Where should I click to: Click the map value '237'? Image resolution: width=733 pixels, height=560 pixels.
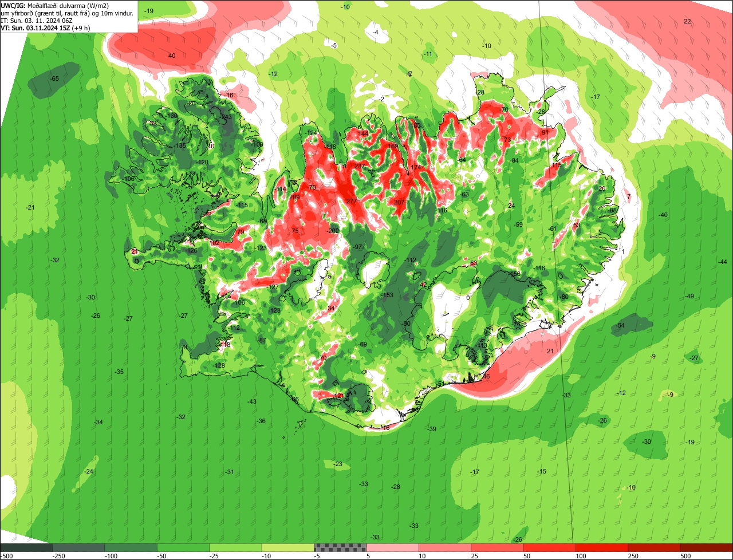pos(359,166)
